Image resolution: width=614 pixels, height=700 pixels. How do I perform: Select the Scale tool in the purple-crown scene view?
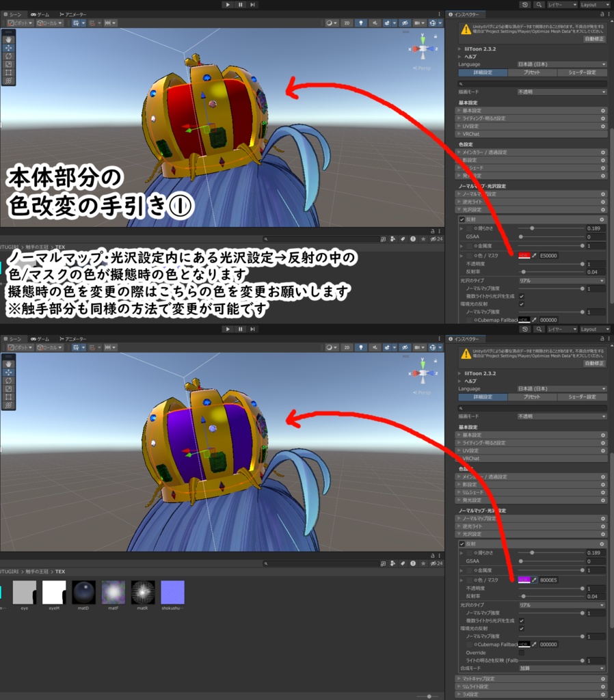pos(8,388)
